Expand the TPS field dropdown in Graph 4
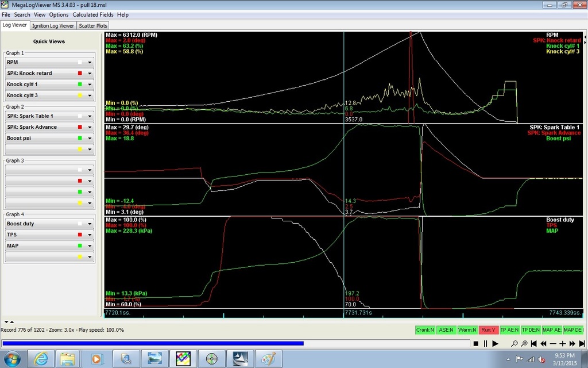 click(x=90, y=235)
